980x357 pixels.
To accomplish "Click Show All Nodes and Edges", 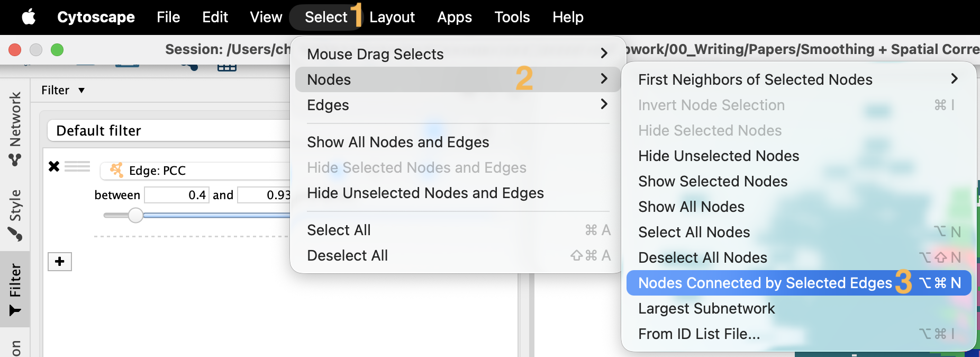I will [398, 142].
